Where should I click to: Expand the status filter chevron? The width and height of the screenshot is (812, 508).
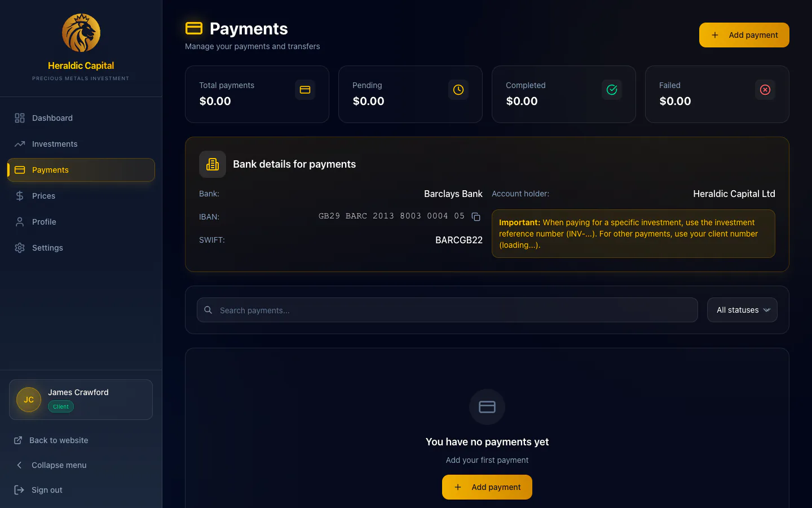767,310
